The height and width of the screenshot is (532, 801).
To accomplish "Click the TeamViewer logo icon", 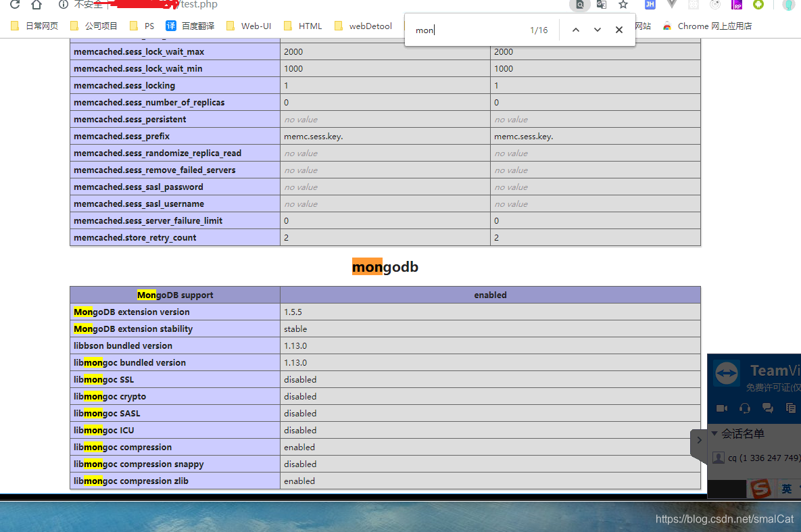I will pos(727,372).
